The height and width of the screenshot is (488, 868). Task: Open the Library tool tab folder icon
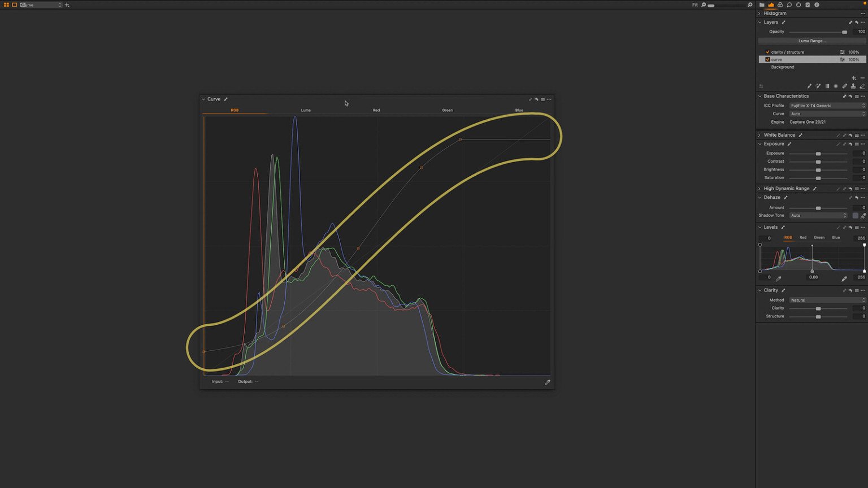[x=762, y=5]
